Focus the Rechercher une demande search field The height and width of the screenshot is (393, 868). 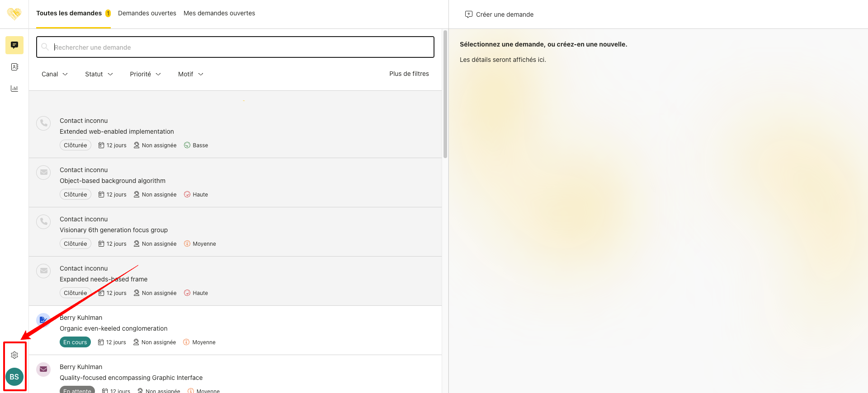(x=235, y=47)
